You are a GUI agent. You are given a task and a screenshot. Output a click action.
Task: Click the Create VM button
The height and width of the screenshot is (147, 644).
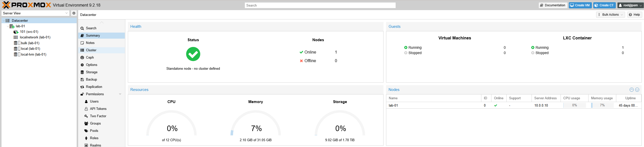580,5
